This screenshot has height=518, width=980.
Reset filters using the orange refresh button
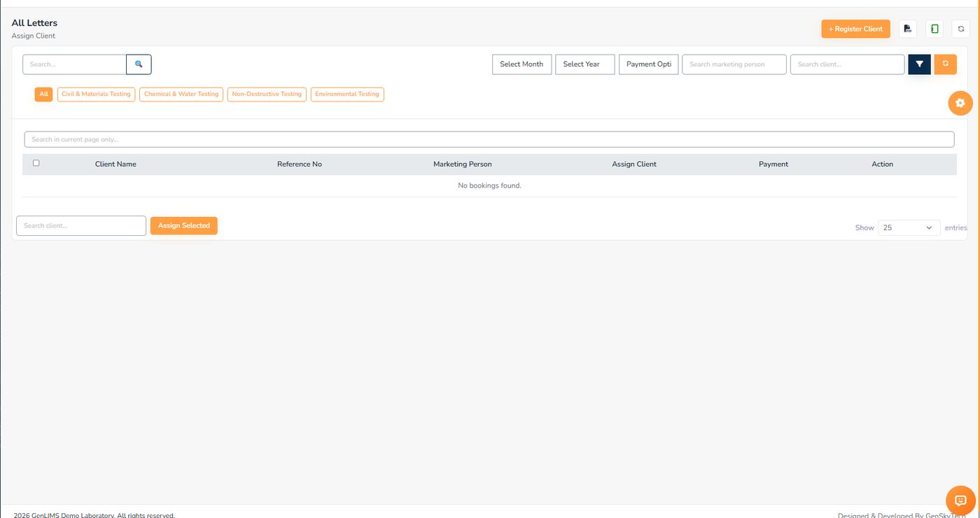(946, 64)
